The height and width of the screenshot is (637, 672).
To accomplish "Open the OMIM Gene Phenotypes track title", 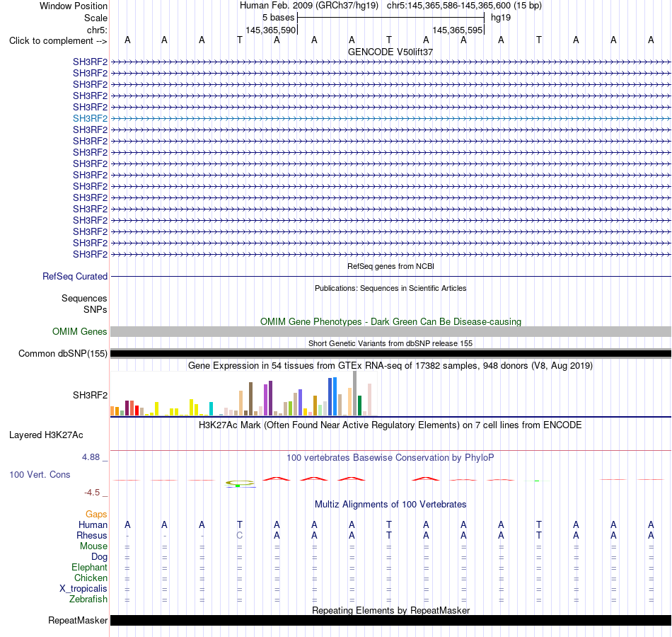I will [x=390, y=322].
